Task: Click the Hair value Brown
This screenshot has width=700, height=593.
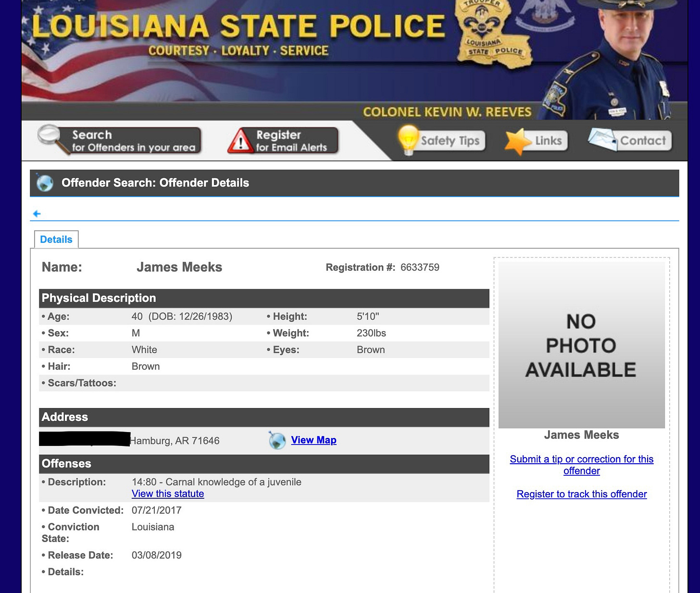Action: coord(146,366)
